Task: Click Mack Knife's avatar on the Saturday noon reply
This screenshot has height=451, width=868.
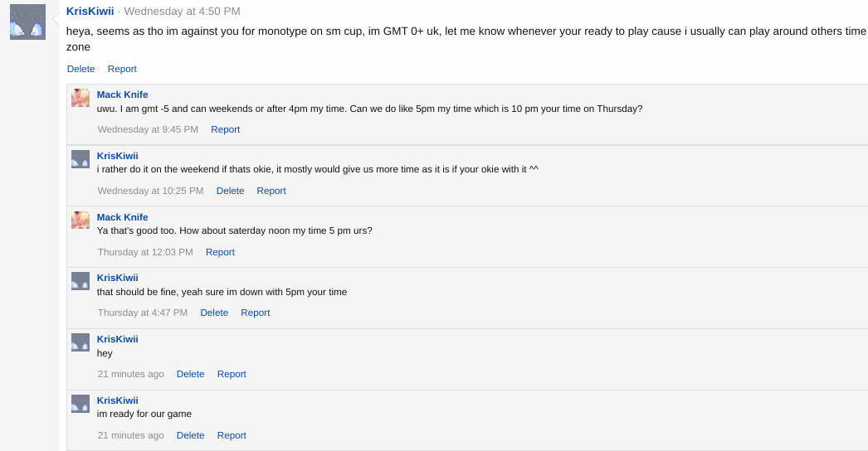Action: pos(80,221)
